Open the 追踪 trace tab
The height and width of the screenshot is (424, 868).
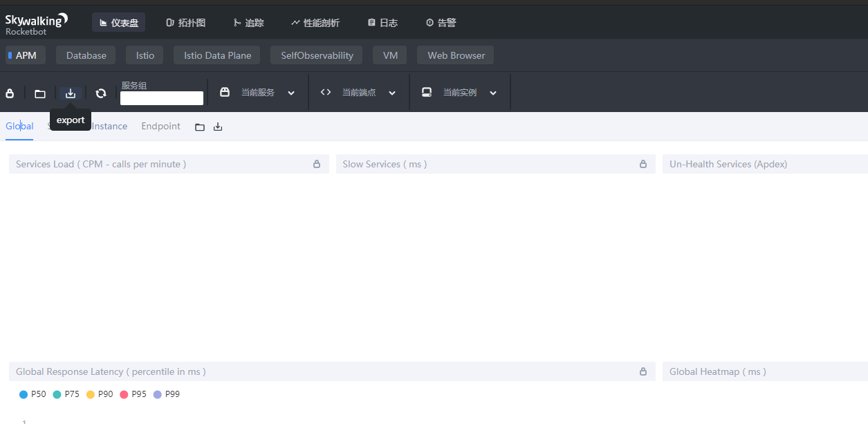point(249,23)
